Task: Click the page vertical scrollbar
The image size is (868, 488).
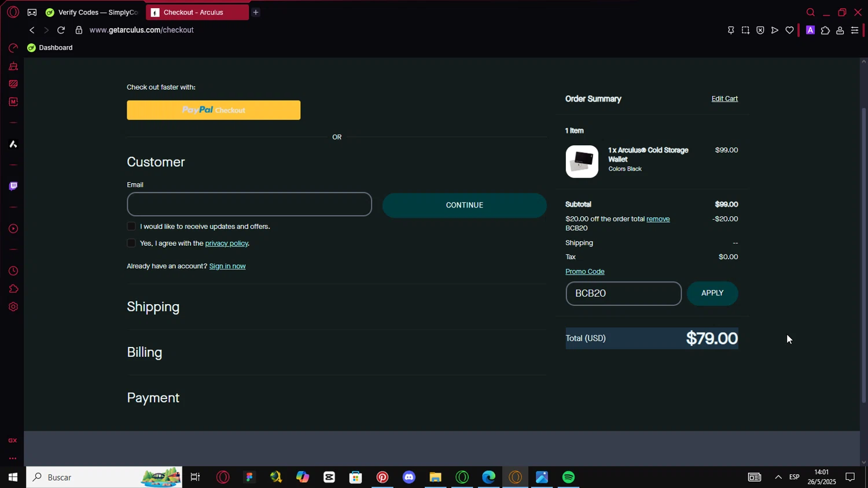Action: (x=864, y=254)
